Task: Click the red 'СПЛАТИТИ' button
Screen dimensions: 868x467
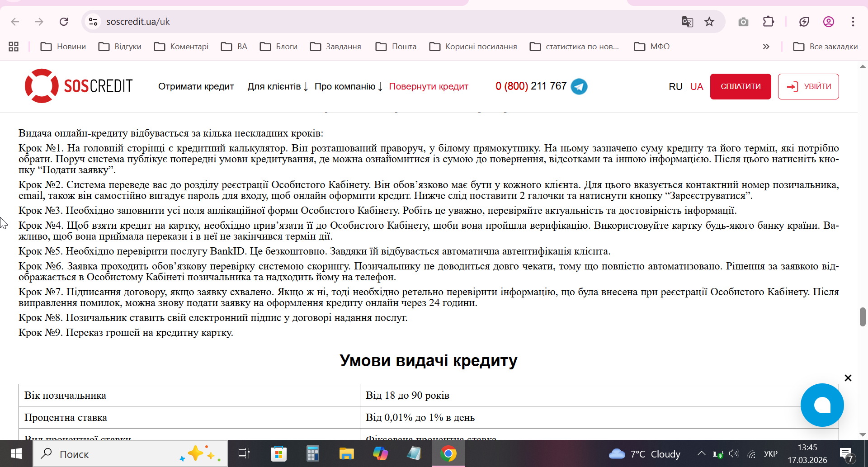Action: (741, 86)
